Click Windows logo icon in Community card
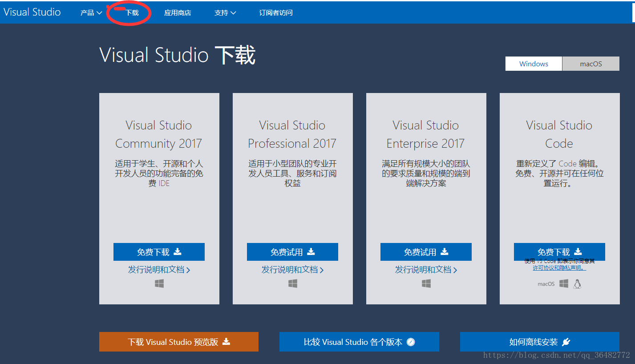 [x=159, y=283]
